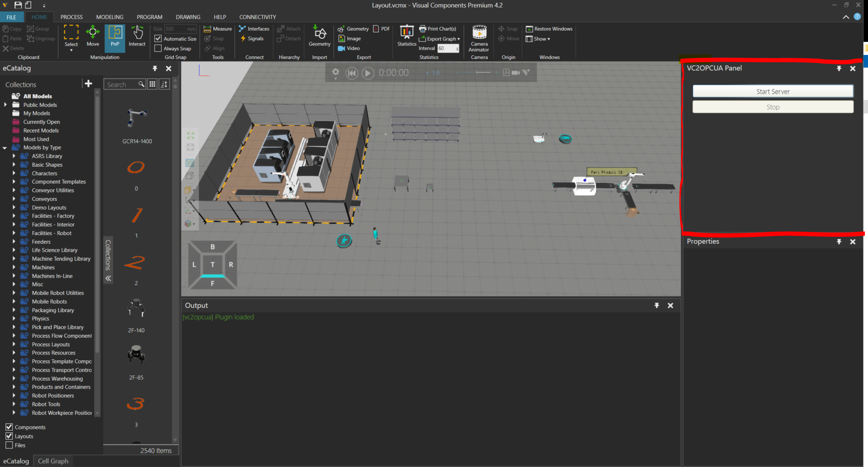Check the Files filter checkbox
Image resolution: width=868 pixels, height=467 pixels.
click(9, 445)
